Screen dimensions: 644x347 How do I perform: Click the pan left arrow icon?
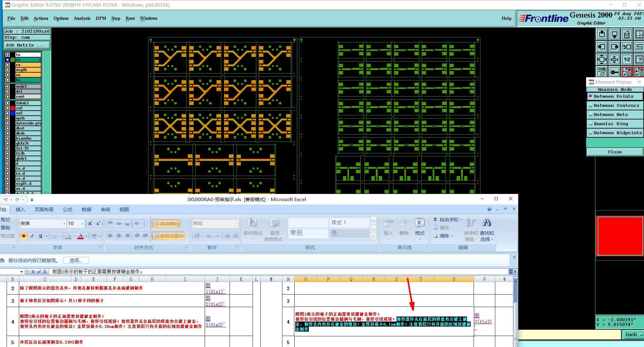coord(602,47)
